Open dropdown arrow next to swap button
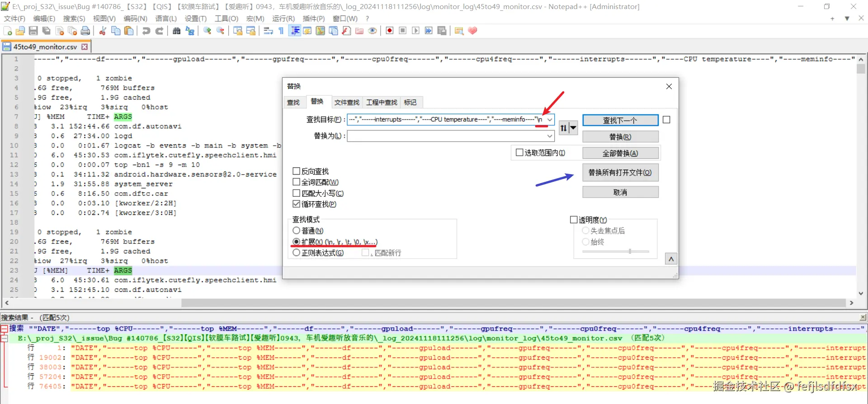Image resolution: width=868 pixels, height=404 pixels. (573, 128)
